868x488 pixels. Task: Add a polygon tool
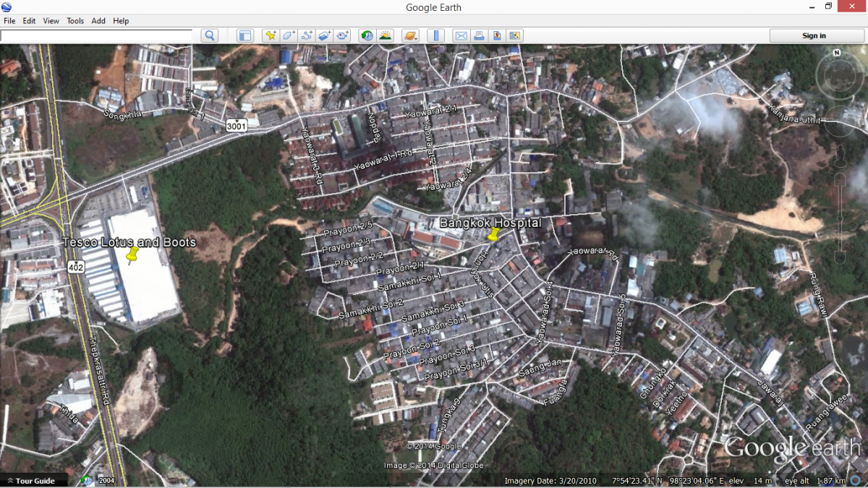(289, 35)
